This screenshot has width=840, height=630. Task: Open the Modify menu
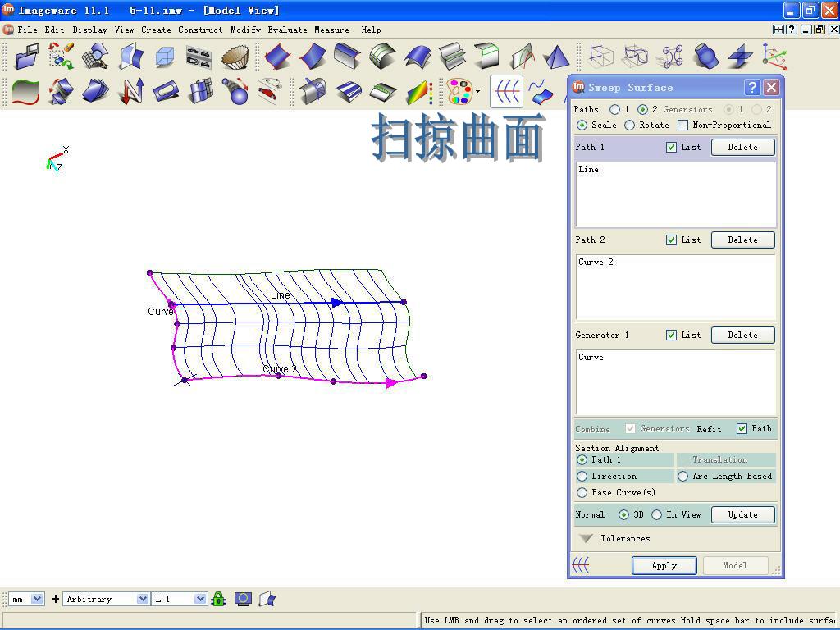pos(246,30)
